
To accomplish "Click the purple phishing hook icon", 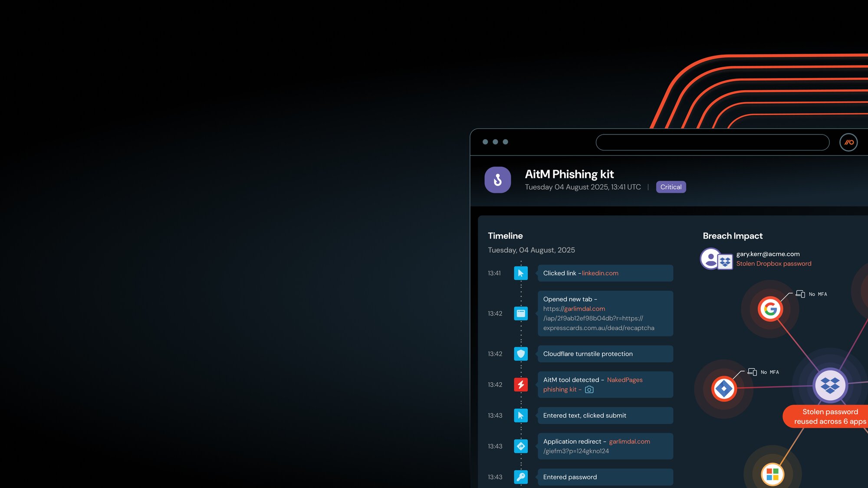I will click(497, 180).
